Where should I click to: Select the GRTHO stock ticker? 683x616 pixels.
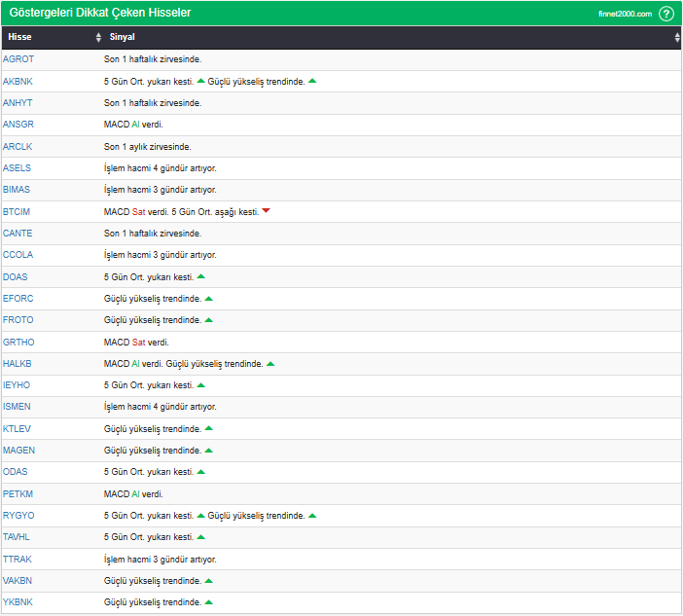(x=18, y=343)
